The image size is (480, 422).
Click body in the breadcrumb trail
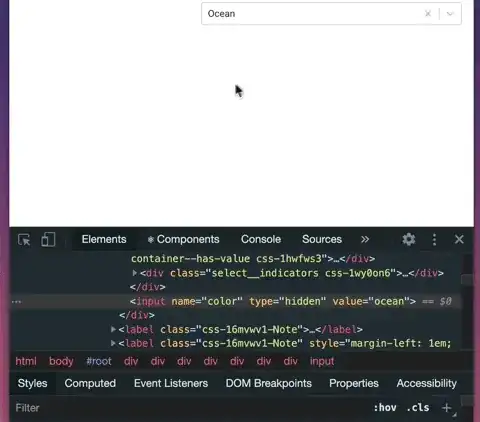coord(61,361)
